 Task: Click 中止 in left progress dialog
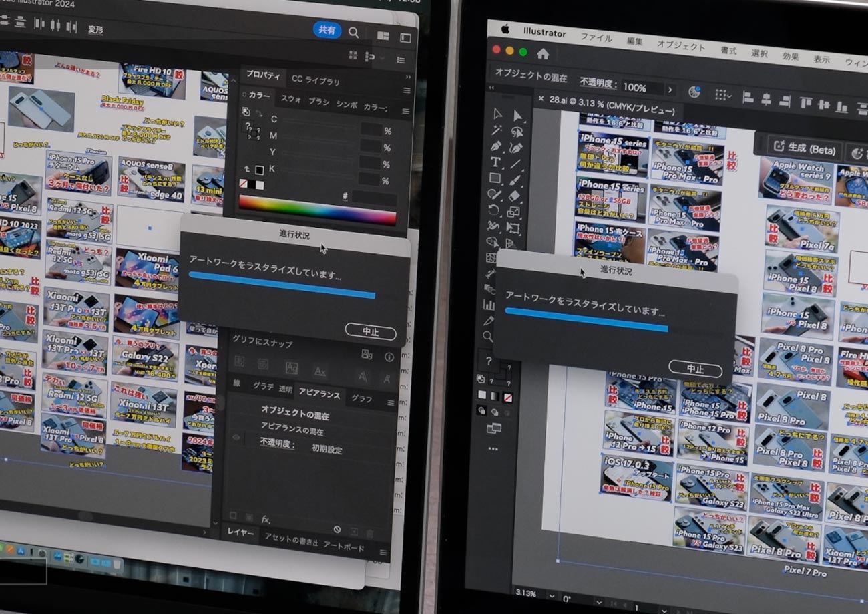click(371, 332)
